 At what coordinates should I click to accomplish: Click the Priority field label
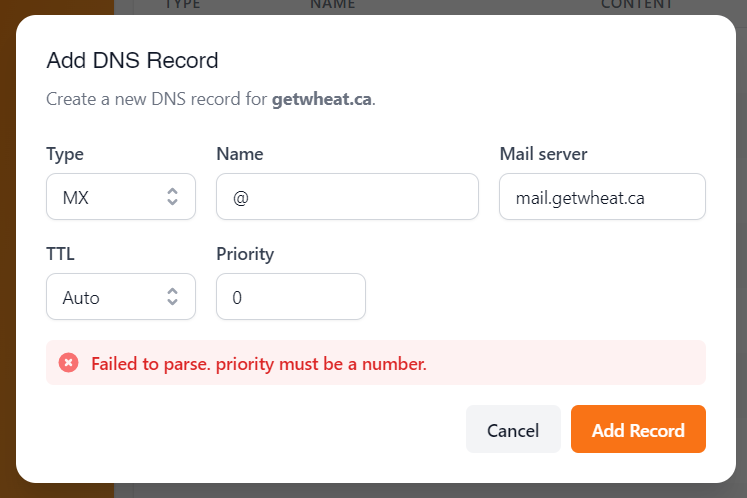[245, 254]
